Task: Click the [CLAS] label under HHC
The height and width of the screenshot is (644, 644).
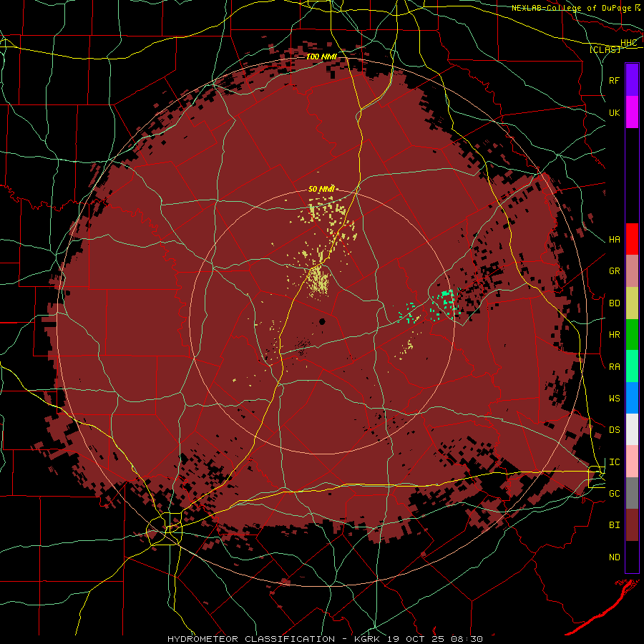Action: (x=605, y=49)
